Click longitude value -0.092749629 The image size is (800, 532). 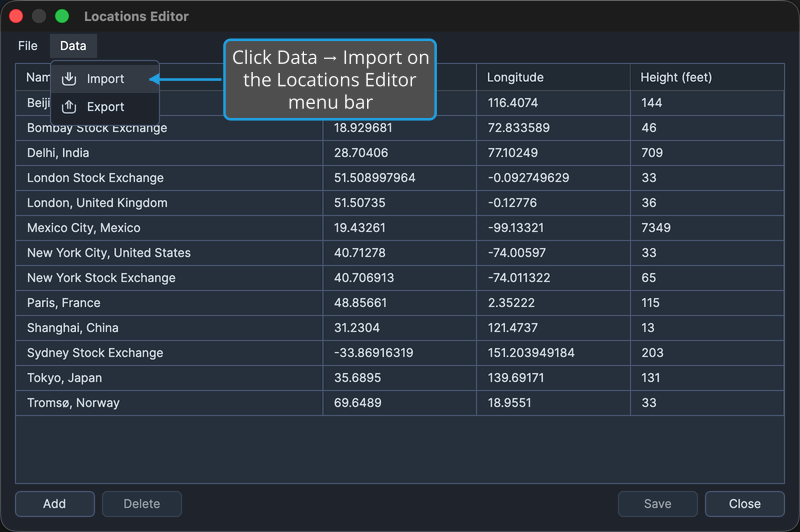(x=529, y=178)
